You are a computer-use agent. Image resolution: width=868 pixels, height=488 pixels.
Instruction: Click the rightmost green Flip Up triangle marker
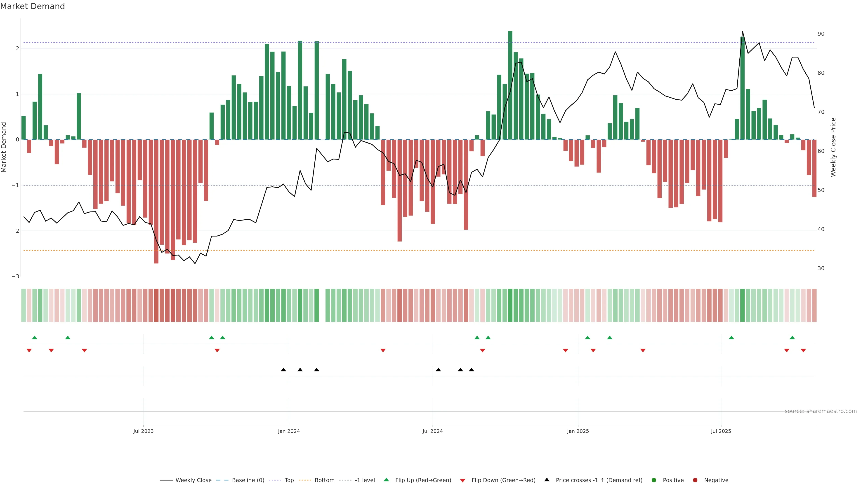(792, 338)
